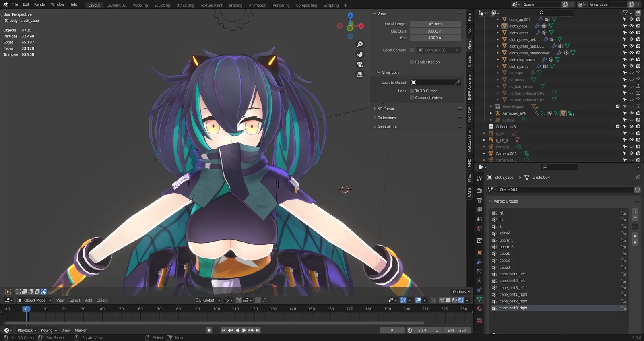The height and width of the screenshot is (341, 644).
Task: Click new collection icon in outliner header
Action: tap(638, 13)
